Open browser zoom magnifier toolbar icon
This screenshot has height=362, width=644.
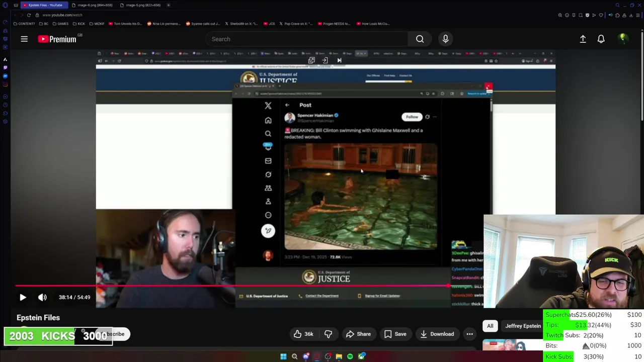pyautogui.click(x=560, y=15)
